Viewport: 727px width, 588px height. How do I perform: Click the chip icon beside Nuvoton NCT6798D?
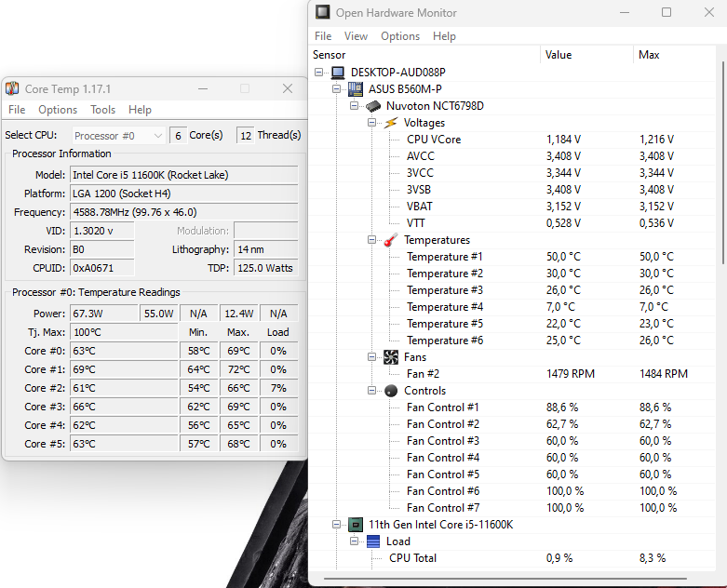point(373,106)
